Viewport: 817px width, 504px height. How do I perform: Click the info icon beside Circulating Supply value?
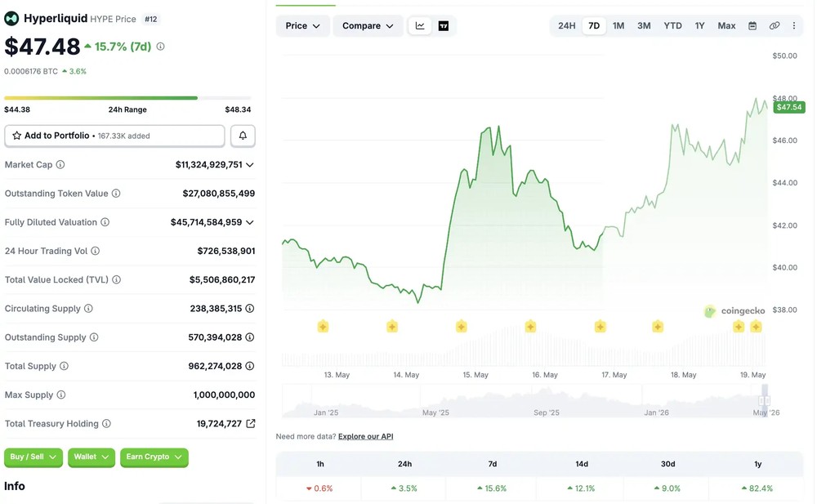point(250,309)
